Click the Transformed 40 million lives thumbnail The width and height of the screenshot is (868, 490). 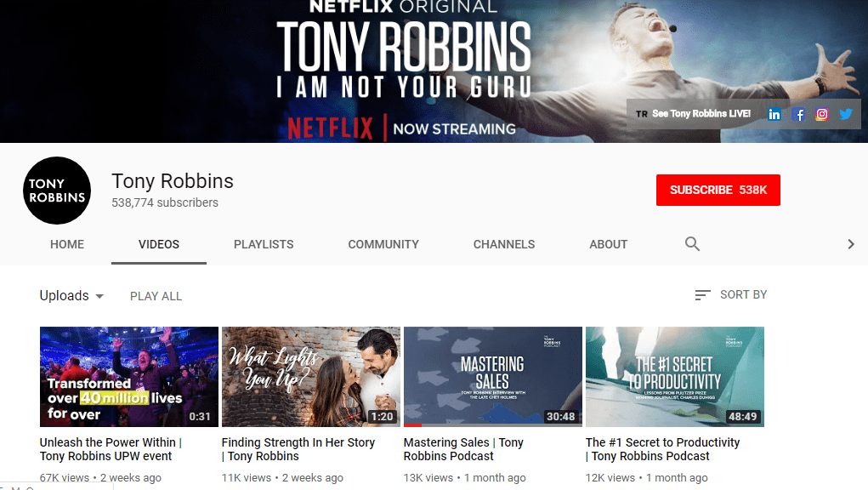(129, 377)
